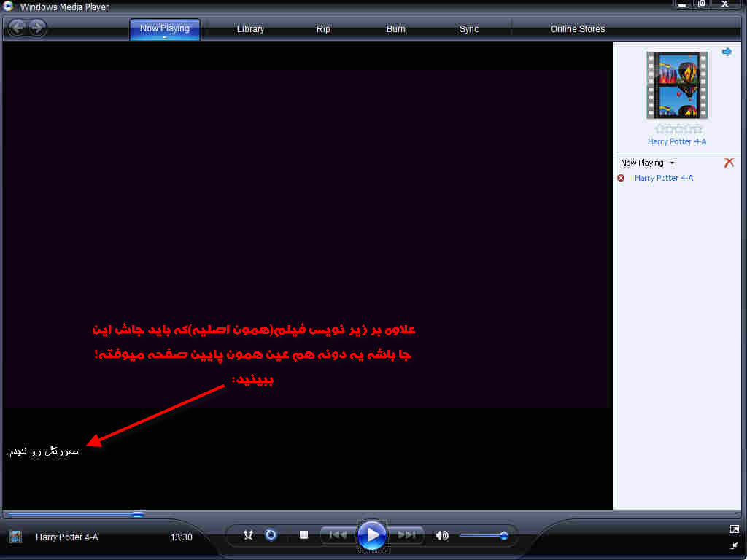Toggle repeat mode
Image resolution: width=747 pixels, height=560 pixels.
pyautogui.click(x=271, y=535)
